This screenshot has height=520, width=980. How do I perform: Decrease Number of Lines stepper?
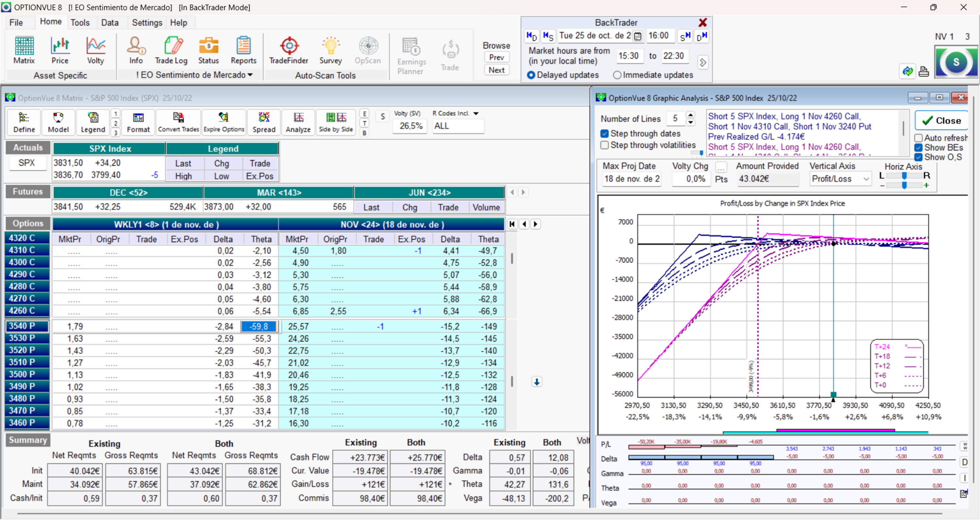pyautogui.click(x=691, y=122)
